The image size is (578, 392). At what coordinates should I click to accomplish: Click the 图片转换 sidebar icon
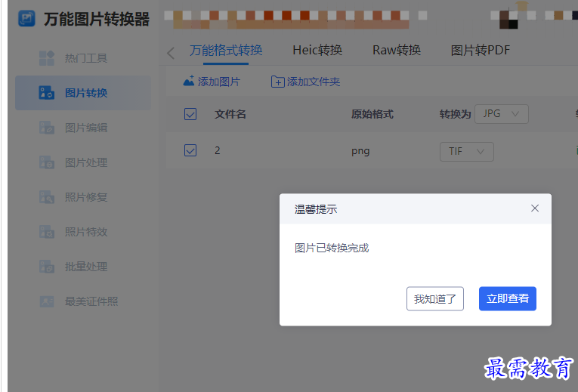coord(47,93)
